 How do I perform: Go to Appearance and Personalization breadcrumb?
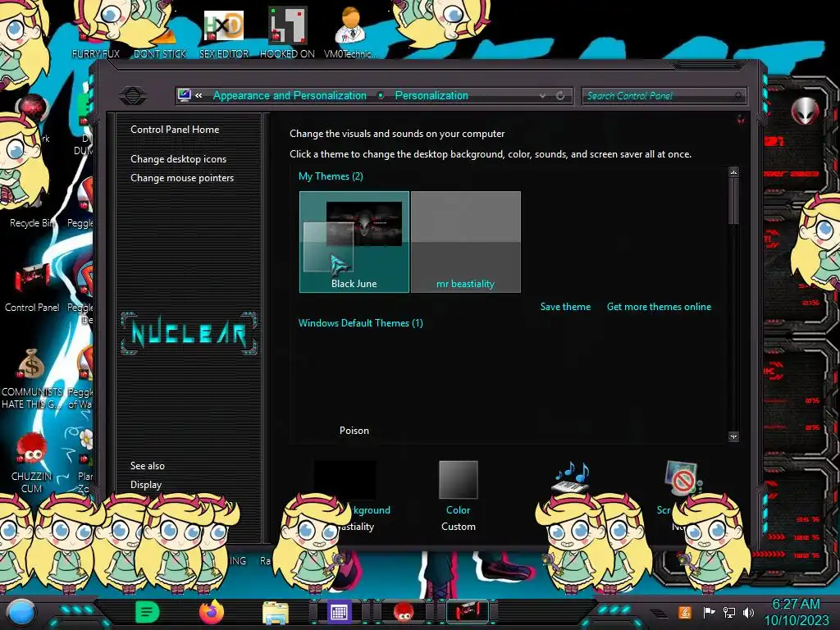(x=290, y=95)
